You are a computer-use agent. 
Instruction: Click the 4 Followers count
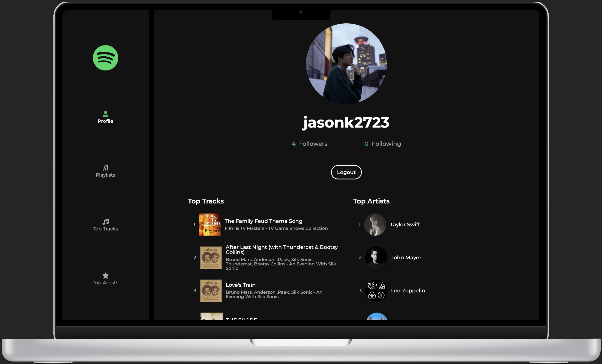(x=309, y=144)
